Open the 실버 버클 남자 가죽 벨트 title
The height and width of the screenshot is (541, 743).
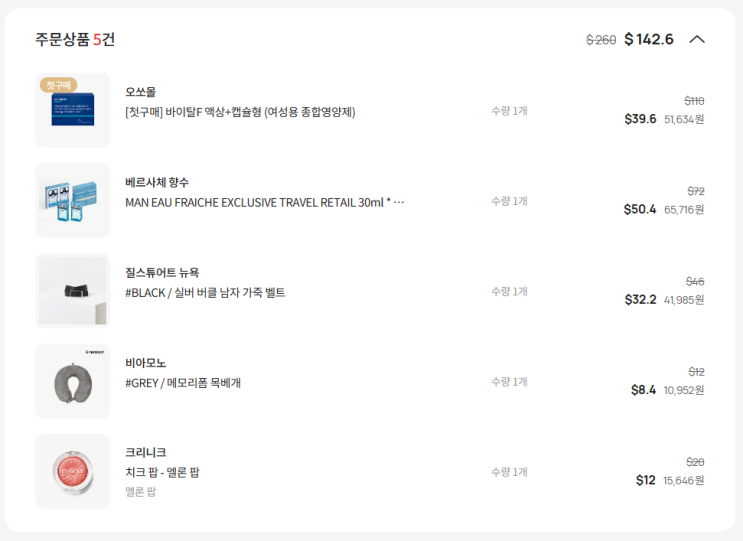(x=205, y=292)
